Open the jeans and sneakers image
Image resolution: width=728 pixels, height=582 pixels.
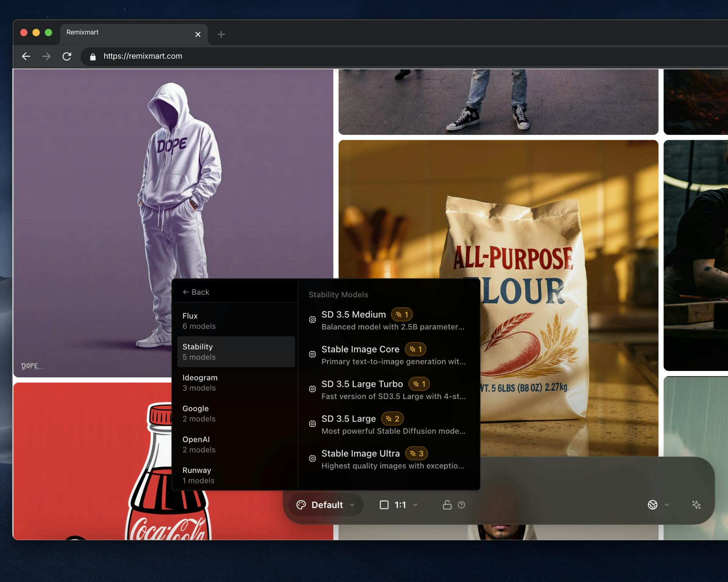click(498, 102)
